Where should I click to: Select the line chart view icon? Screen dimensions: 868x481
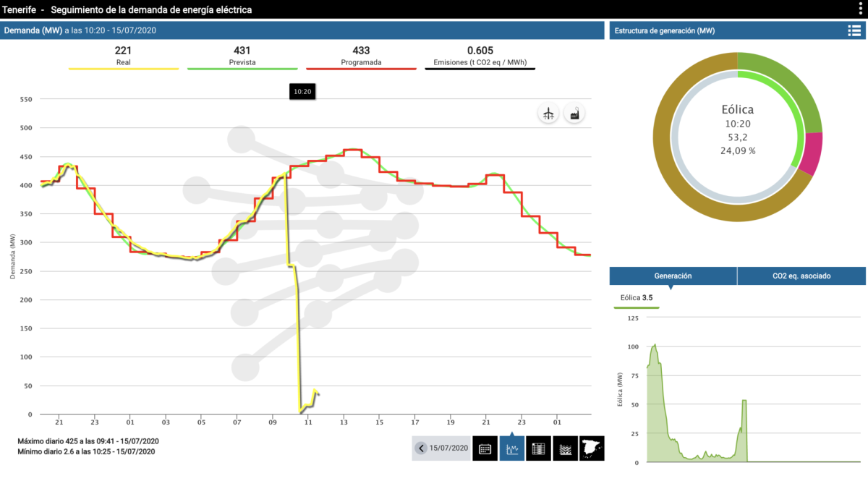click(x=511, y=448)
